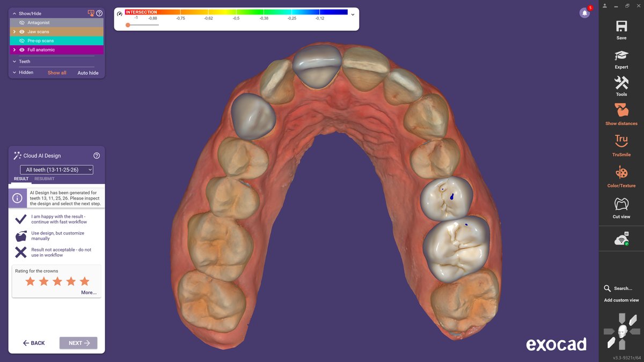Click the search magnifier icon
The height and width of the screenshot is (362, 644).
(x=607, y=289)
